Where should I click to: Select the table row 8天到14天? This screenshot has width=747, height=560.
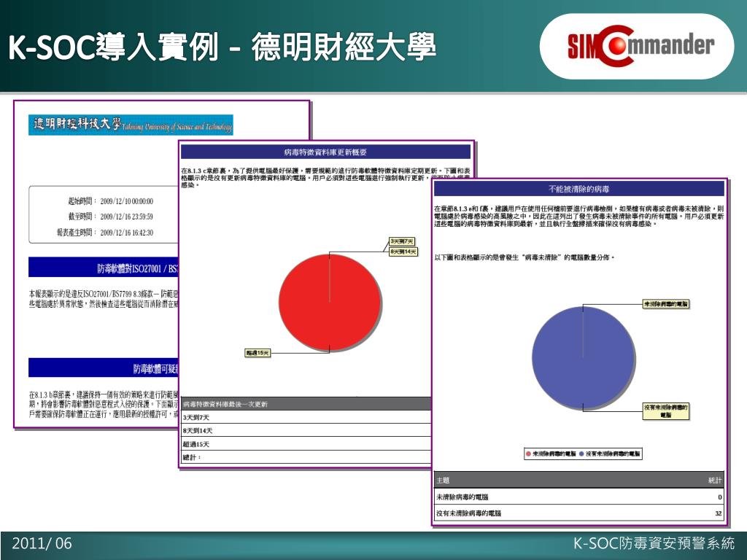[x=306, y=430]
